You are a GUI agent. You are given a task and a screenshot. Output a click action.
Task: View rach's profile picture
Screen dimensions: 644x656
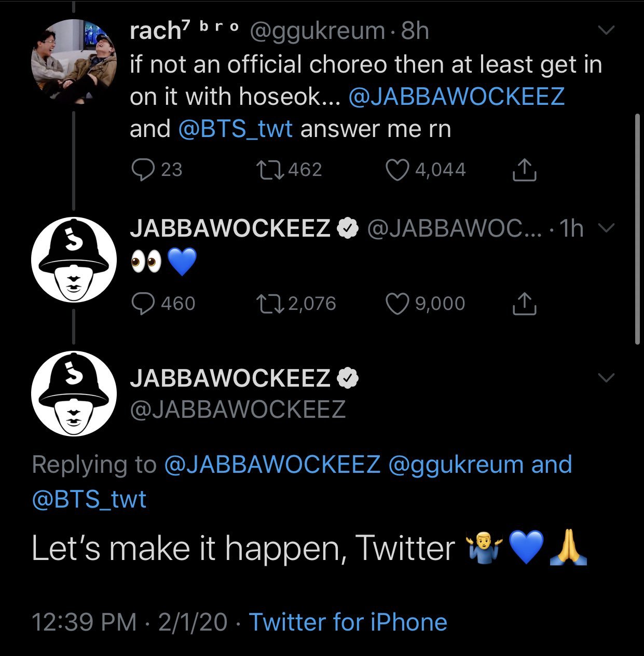74,62
